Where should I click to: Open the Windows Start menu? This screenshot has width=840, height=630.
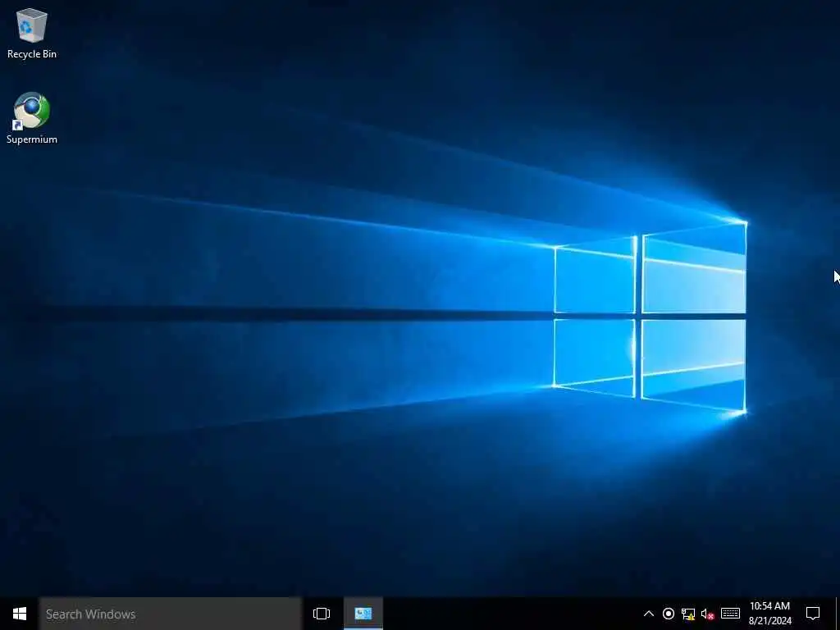20,614
